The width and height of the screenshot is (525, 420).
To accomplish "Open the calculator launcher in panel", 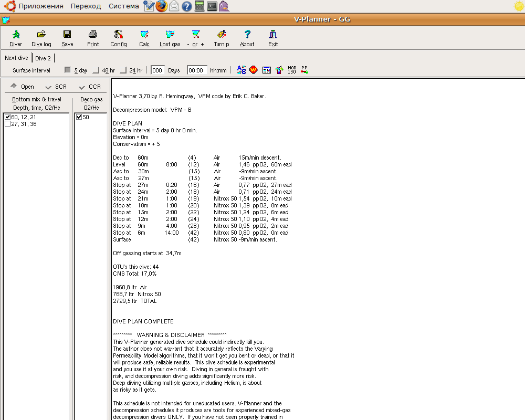I will coord(199,6).
